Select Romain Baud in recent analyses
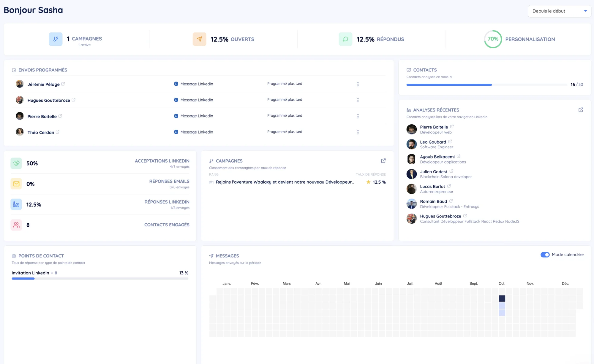 tap(433, 201)
